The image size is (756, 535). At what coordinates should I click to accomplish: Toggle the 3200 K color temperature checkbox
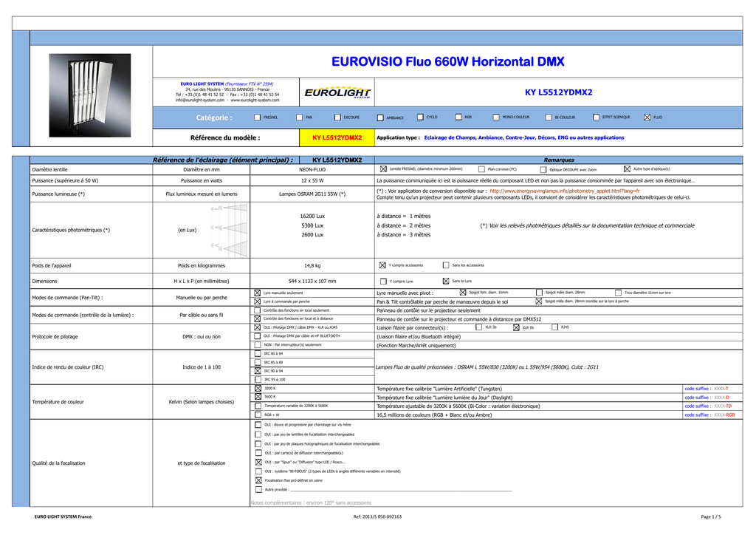coord(258,389)
